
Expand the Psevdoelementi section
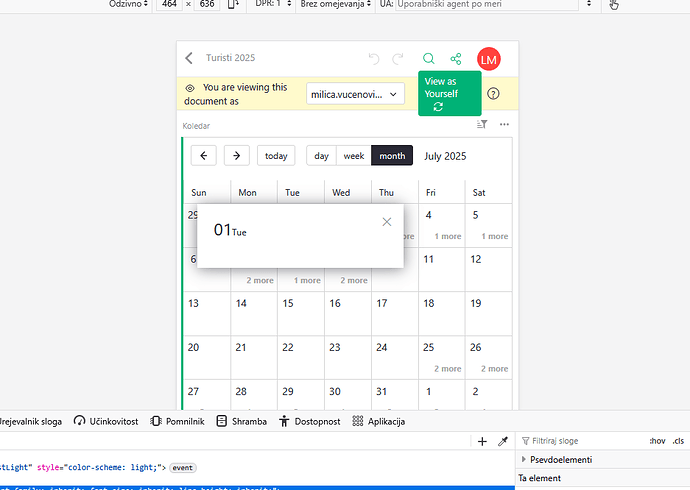point(524,460)
